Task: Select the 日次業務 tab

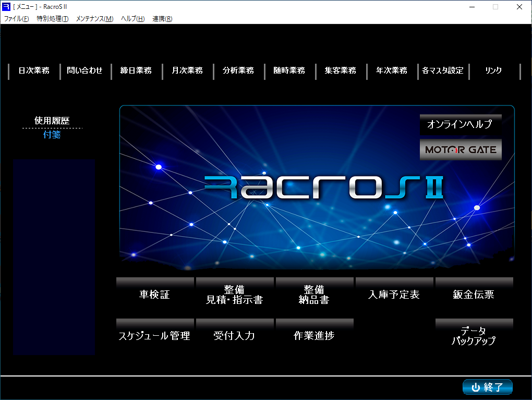Action: [34, 70]
